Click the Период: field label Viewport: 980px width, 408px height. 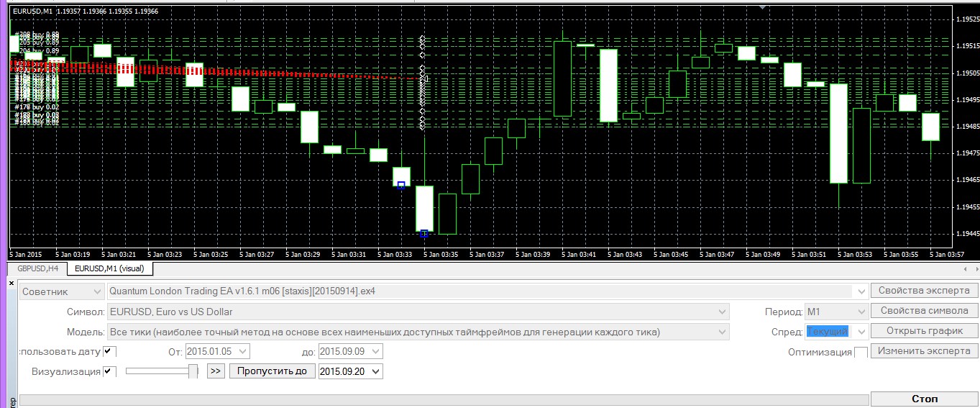coord(783,312)
